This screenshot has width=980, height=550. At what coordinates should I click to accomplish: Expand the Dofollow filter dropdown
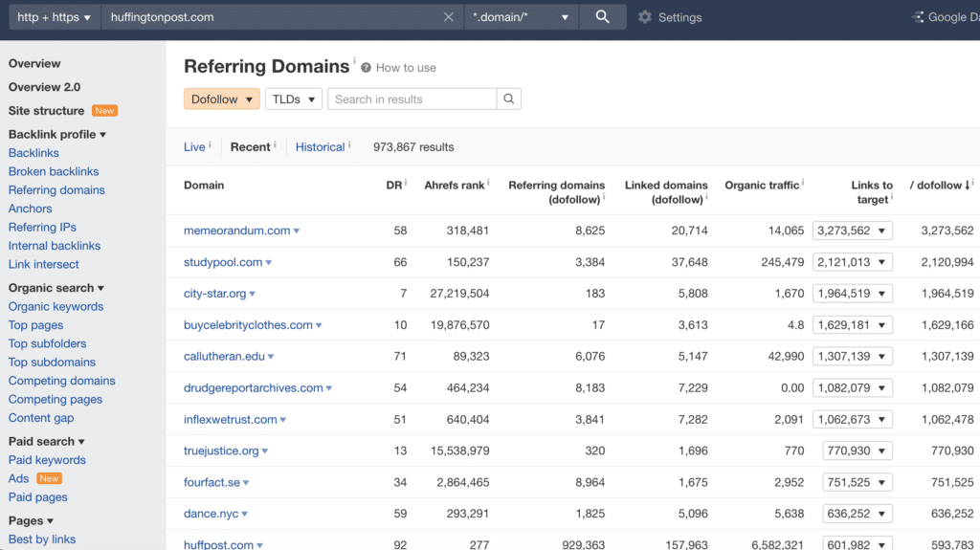pyautogui.click(x=222, y=99)
